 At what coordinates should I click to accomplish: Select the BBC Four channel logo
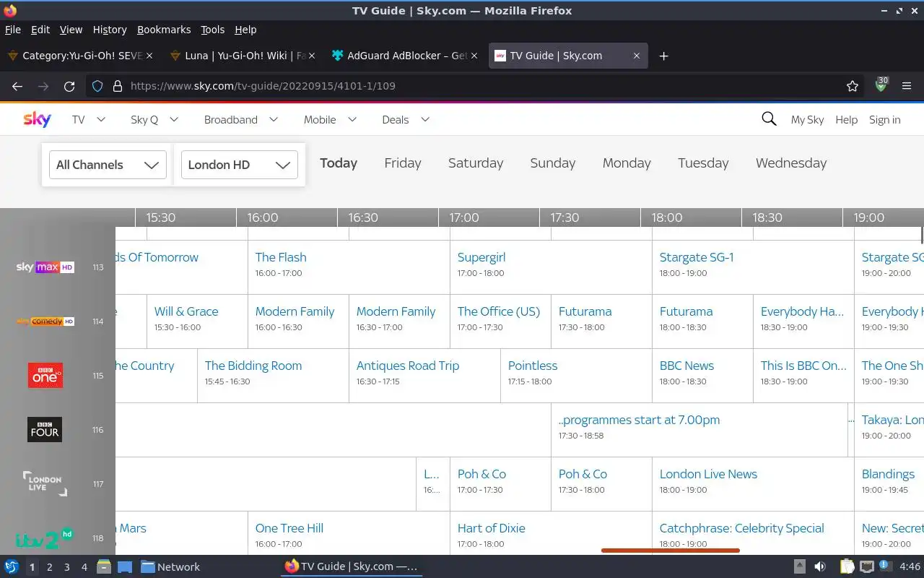(x=45, y=430)
